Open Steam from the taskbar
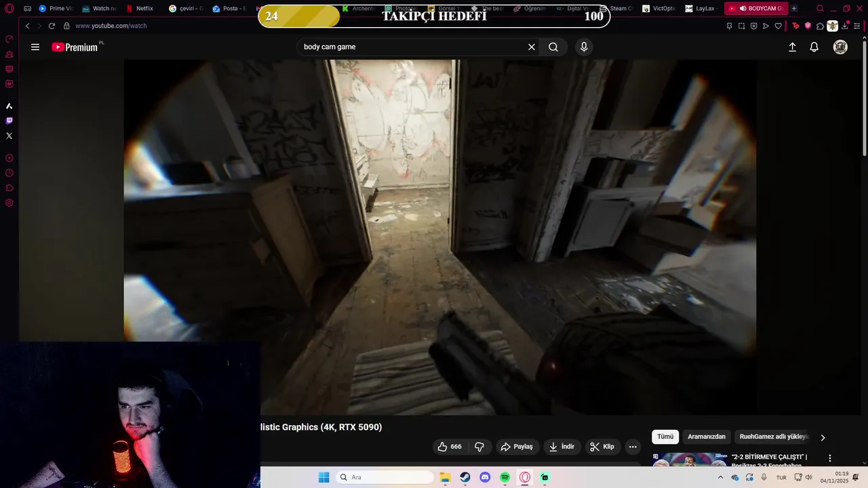This screenshot has width=868, height=488. click(465, 477)
